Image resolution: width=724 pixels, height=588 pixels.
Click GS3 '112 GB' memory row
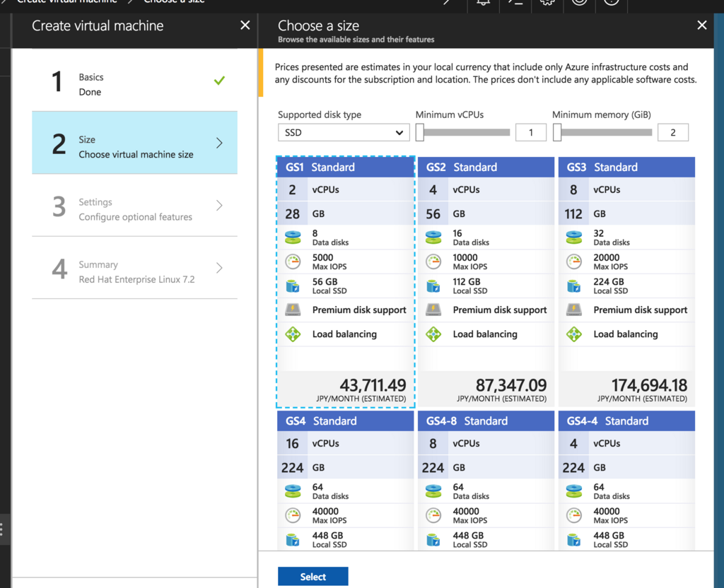626,213
